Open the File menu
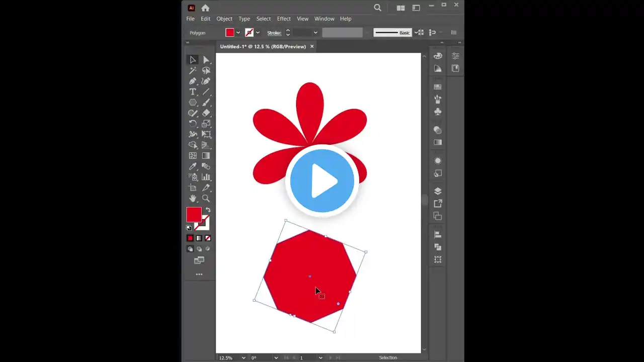Image resolution: width=644 pixels, height=362 pixels. (190, 19)
